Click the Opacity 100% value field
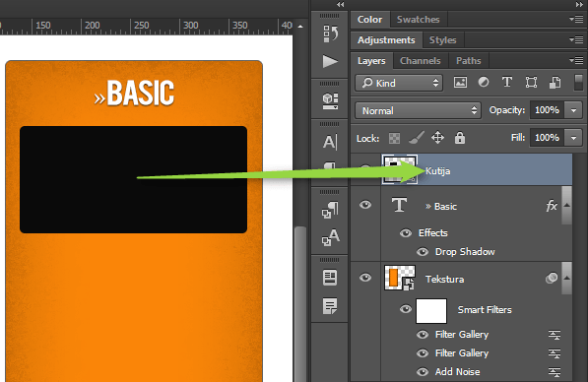588x382 pixels. point(547,110)
